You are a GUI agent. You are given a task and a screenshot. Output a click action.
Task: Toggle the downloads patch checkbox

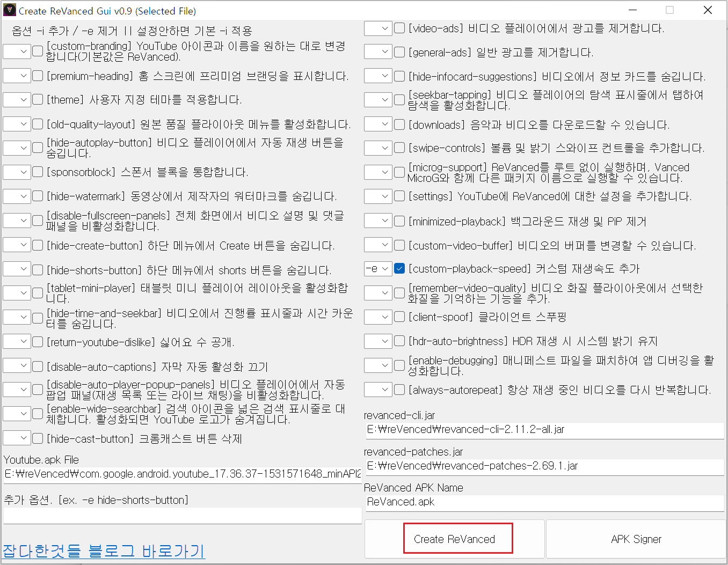(x=399, y=124)
